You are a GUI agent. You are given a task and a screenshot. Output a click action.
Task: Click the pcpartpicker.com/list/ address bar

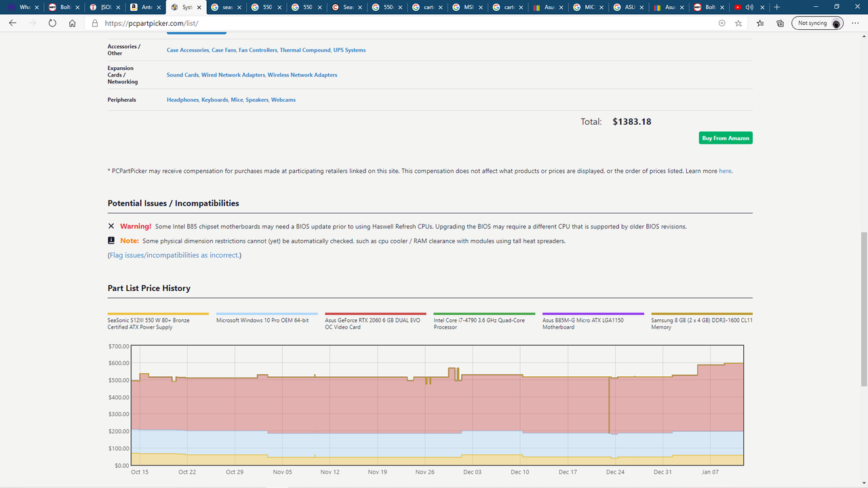[407, 23]
